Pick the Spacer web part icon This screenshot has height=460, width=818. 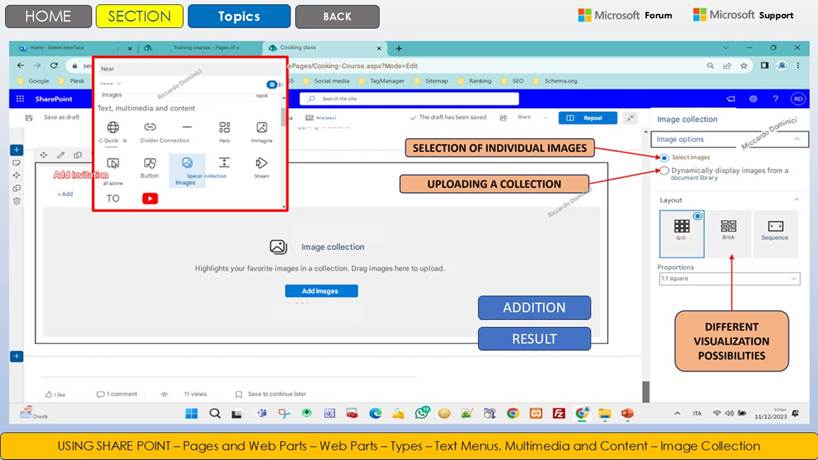click(224, 163)
